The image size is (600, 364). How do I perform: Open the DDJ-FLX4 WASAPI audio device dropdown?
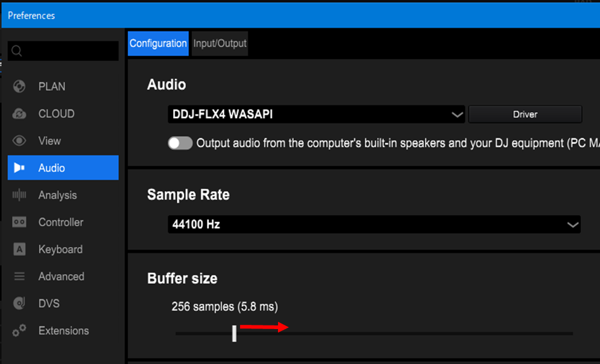pyautogui.click(x=315, y=114)
